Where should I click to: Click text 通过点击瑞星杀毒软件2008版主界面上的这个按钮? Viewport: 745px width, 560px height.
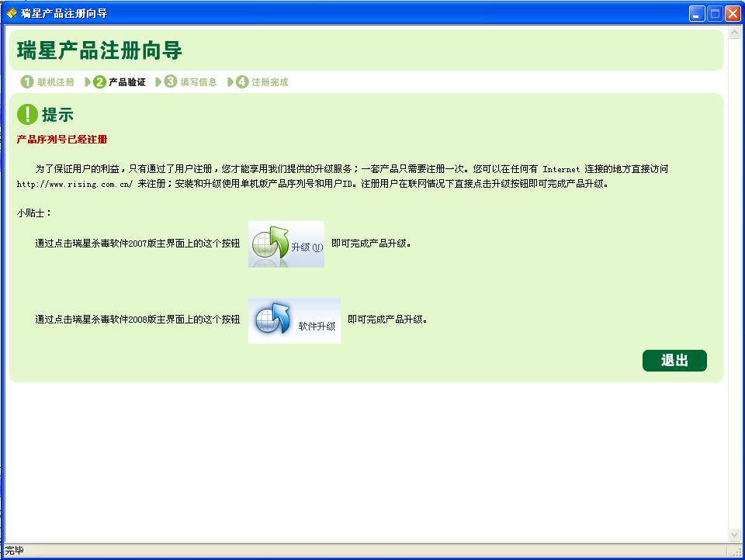pyautogui.click(x=137, y=320)
